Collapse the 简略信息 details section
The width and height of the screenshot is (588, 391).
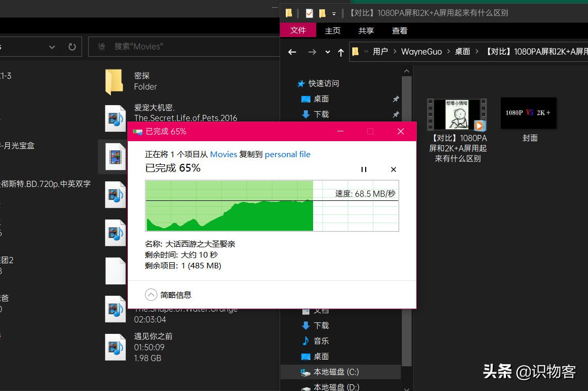[x=151, y=295]
